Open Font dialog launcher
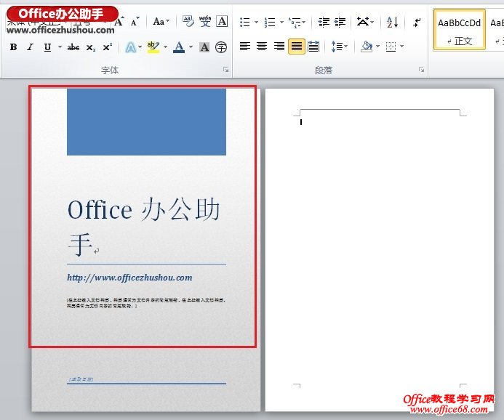Screen dimensions: 504x420 (226, 69)
